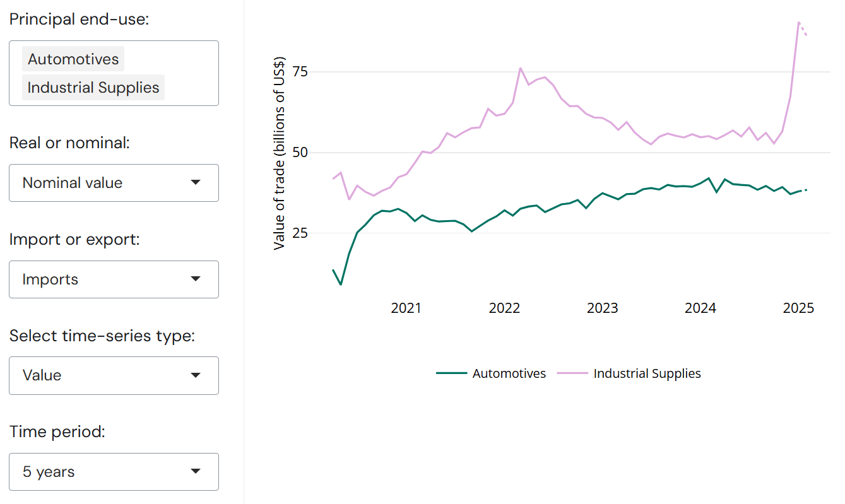
Task: Select the Industrial Supplies chip in Principal end-use
Action: 93,88
